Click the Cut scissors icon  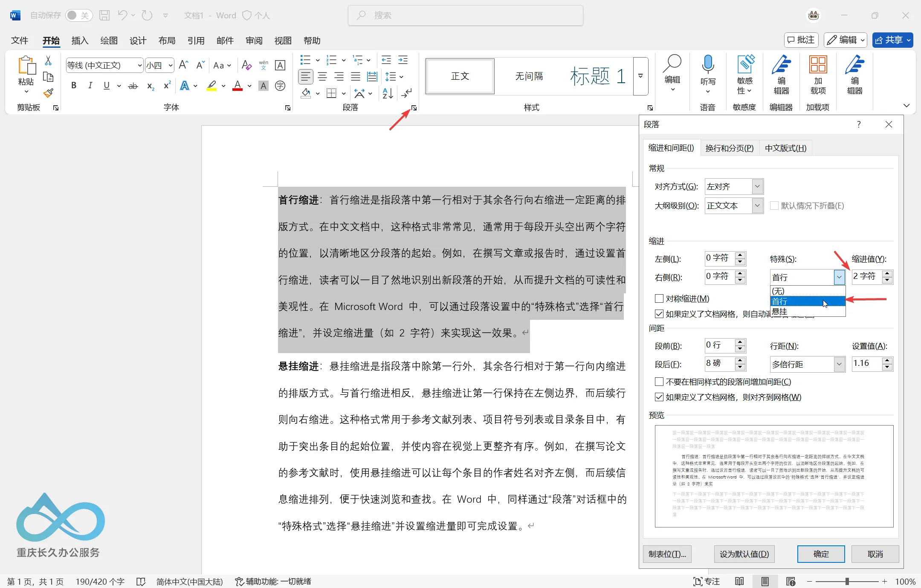[48, 61]
